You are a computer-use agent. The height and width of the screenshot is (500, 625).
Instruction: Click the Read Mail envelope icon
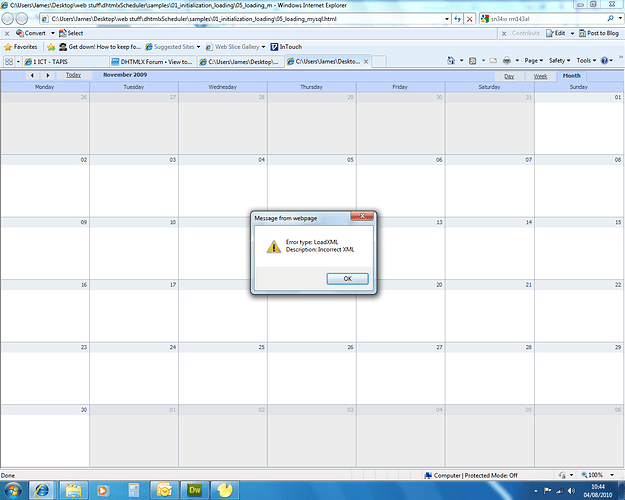(x=493, y=61)
